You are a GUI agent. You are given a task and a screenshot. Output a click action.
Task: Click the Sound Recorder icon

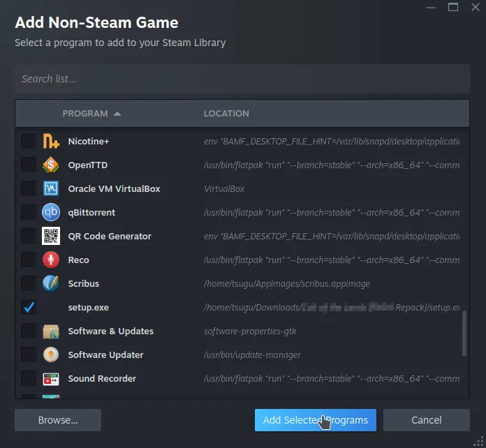pyautogui.click(x=51, y=379)
